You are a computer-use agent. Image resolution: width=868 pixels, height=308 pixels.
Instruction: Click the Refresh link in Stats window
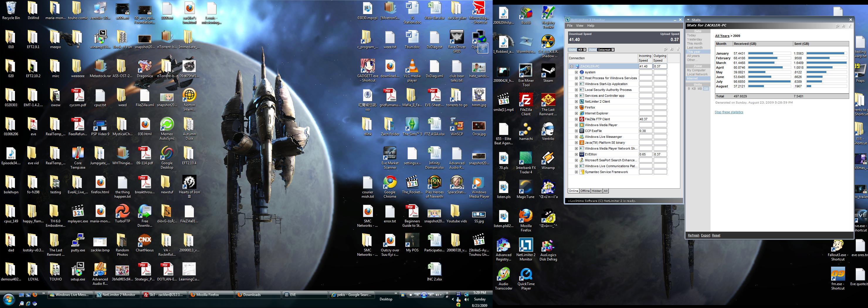(x=694, y=236)
